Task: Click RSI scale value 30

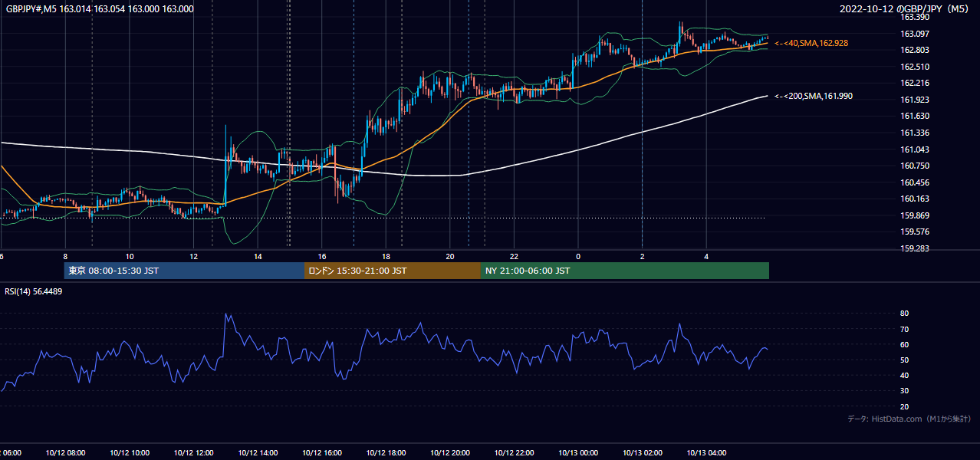Action: click(904, 391)
